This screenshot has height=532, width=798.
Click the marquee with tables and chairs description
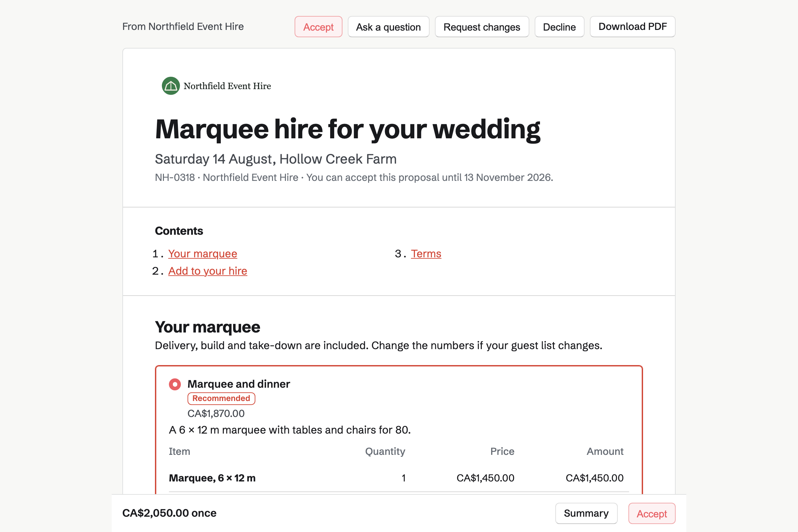tap(290, 430)
